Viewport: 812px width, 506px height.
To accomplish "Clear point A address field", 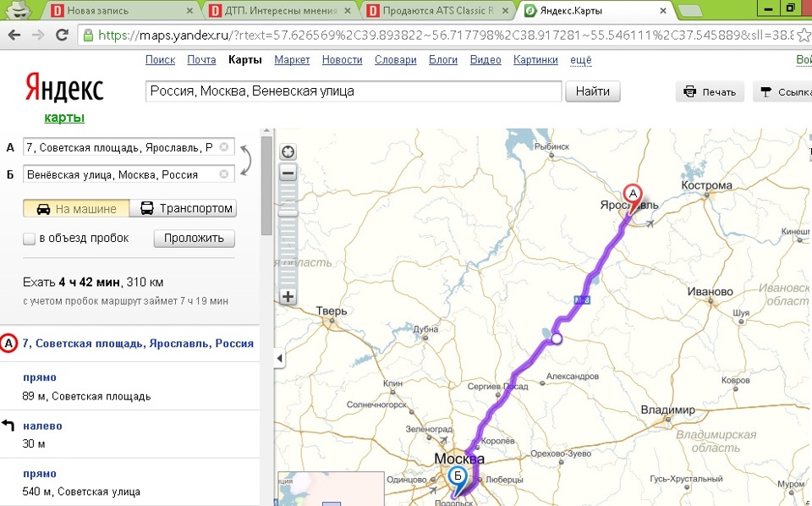I will point(223,147).
